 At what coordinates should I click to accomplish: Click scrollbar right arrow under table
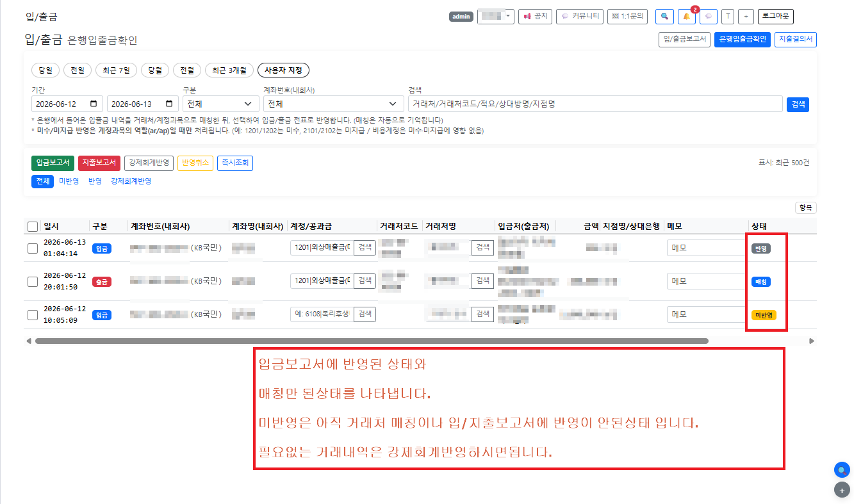(812, 341)
